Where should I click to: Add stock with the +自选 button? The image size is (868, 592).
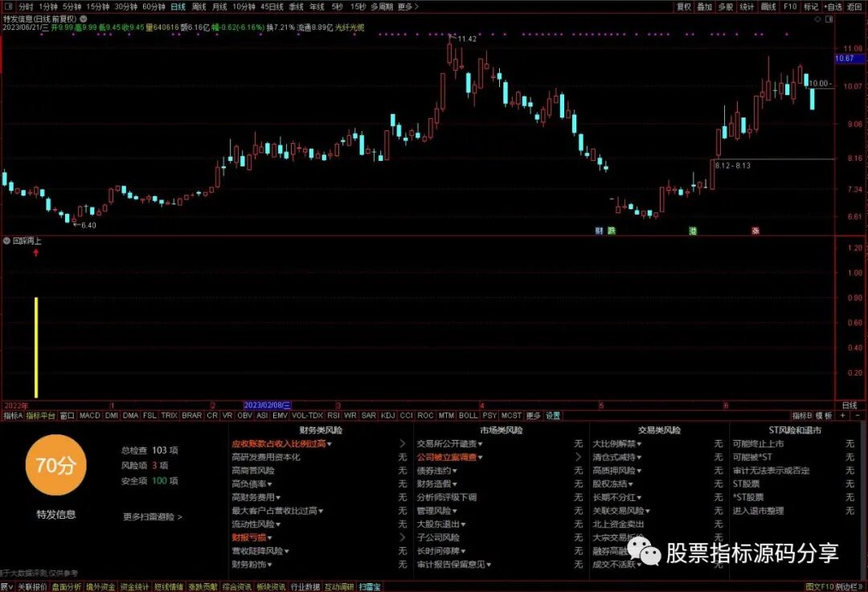(833, 6)
